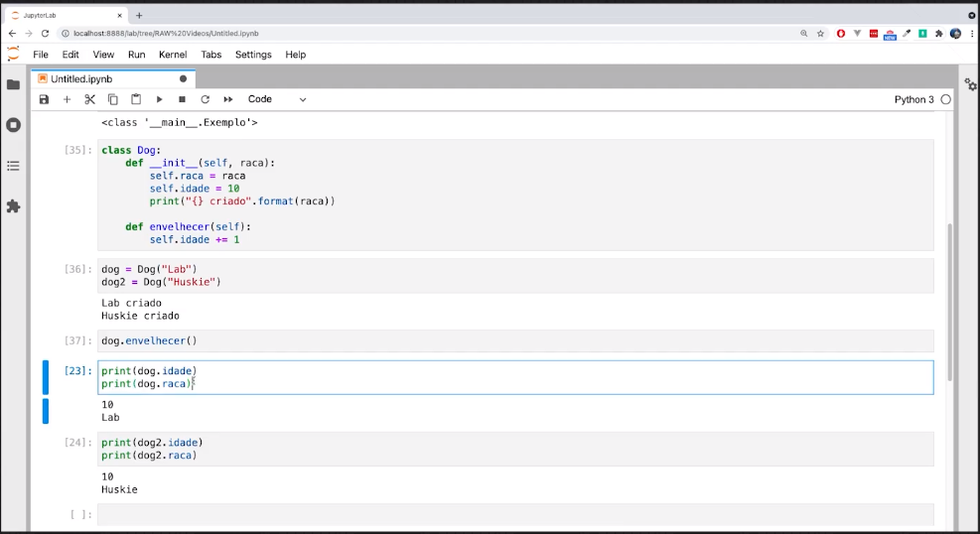This screenshot has height=534, width=980.
Task: Click the notebook vertical scrollbar
Action: pos(950,298)
